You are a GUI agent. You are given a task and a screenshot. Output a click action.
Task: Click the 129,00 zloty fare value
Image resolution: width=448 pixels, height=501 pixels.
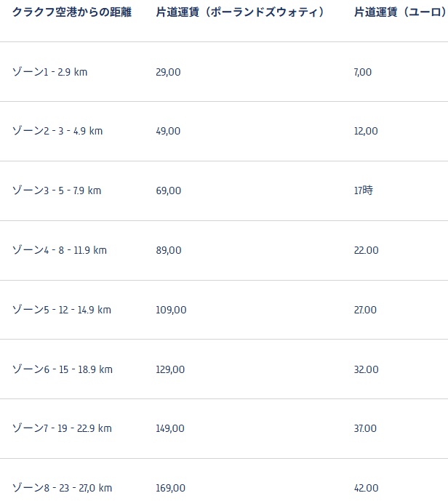point(170,369)
